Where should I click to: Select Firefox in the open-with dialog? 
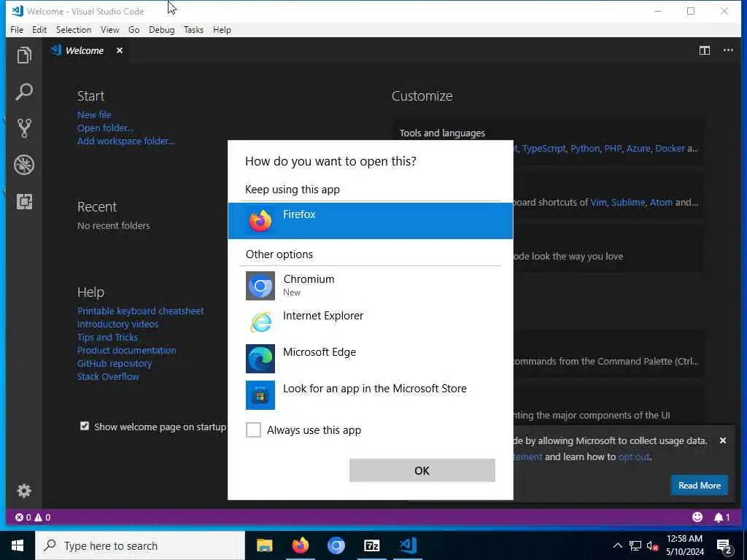(x=370, y=221)
